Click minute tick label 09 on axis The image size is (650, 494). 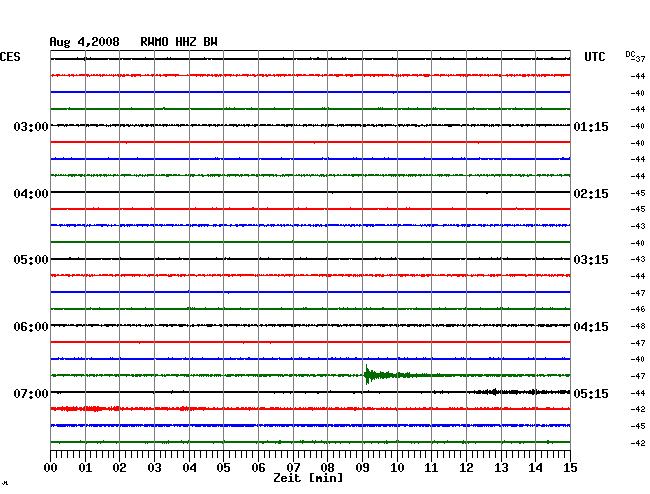[362, 467]
